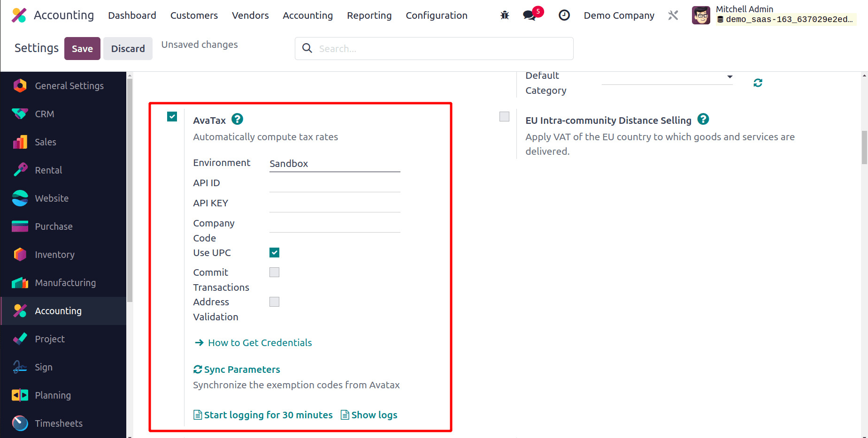The height and width of the screenshot is (438, 868).
Task: Click refresh icon beside Default Category
Action: [758, 83]
